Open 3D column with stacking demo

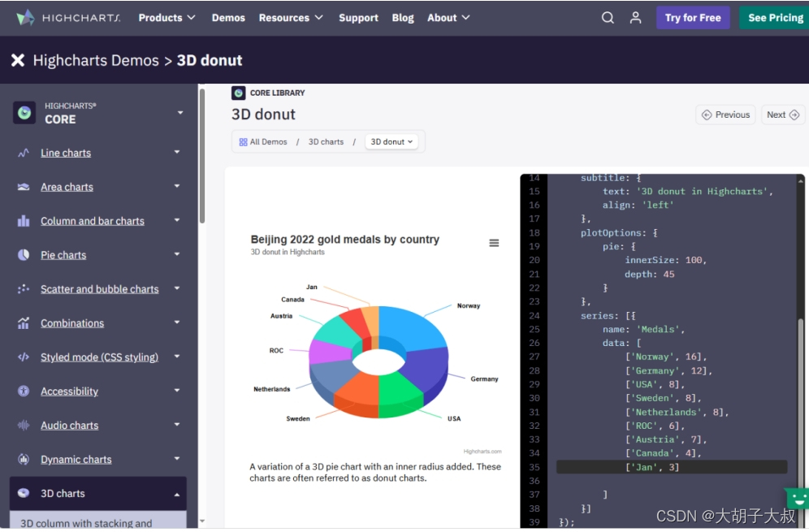coord(98,521)
